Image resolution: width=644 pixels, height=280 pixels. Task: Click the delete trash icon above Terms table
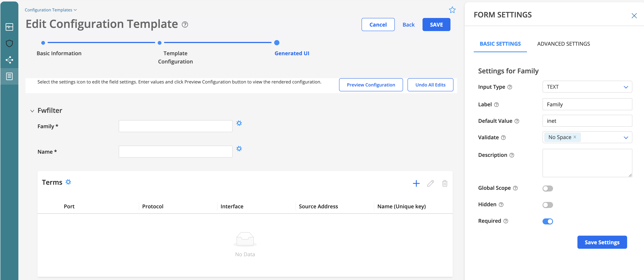(445, 183)
